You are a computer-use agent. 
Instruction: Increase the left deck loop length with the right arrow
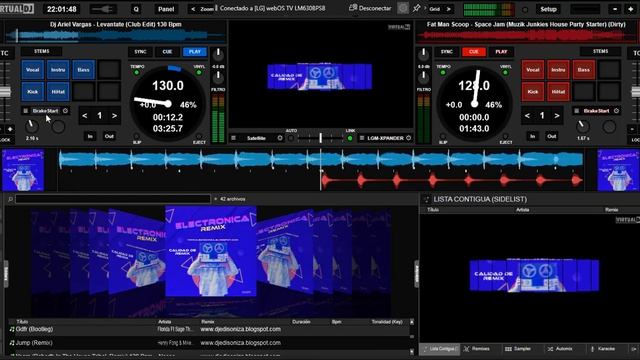pyautogui.click(x=114, y=116)
